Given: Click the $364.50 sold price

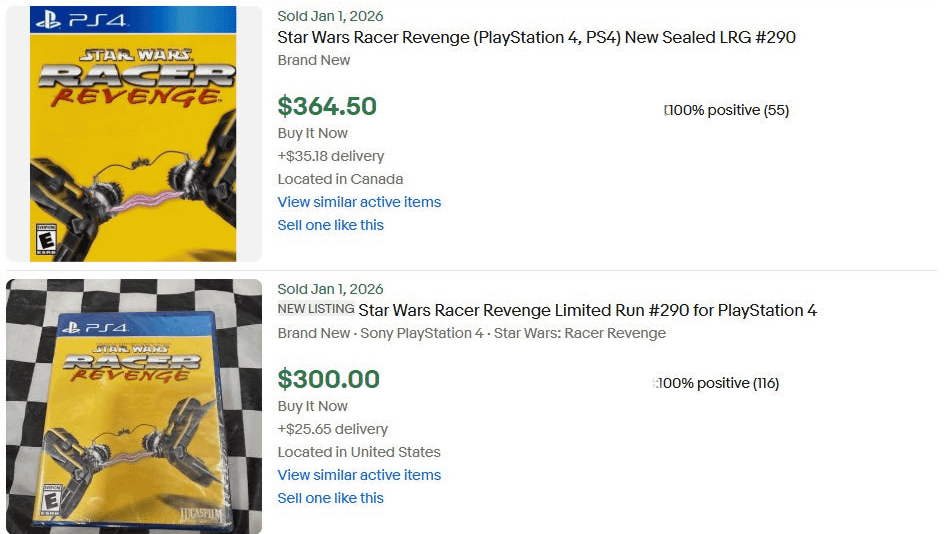Looking at the screenshot, I should pos(327,106).
